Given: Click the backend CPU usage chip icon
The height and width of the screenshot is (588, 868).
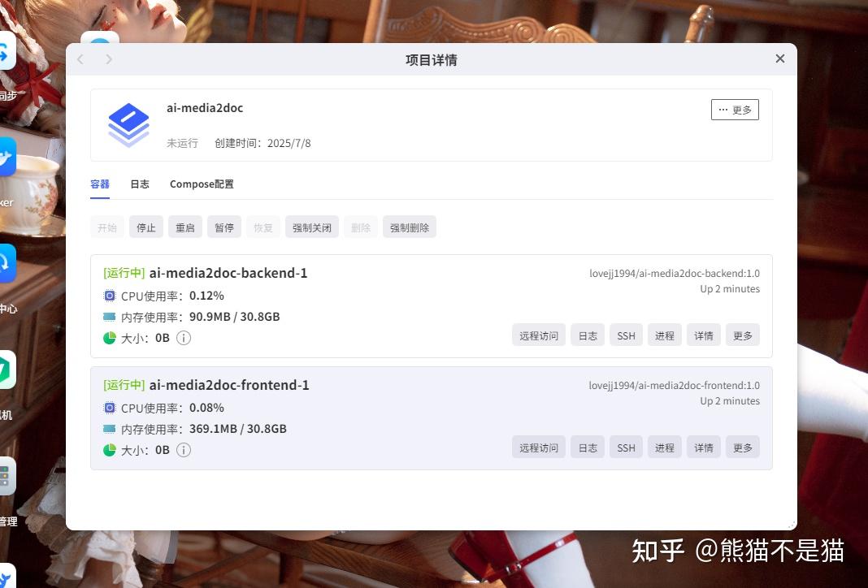Looking at the screenshot, I should (110, 296).
